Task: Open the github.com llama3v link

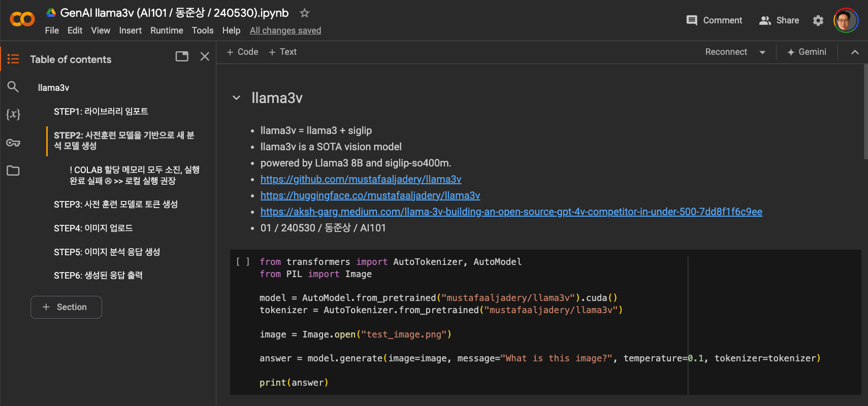Action: click(361, 179)
